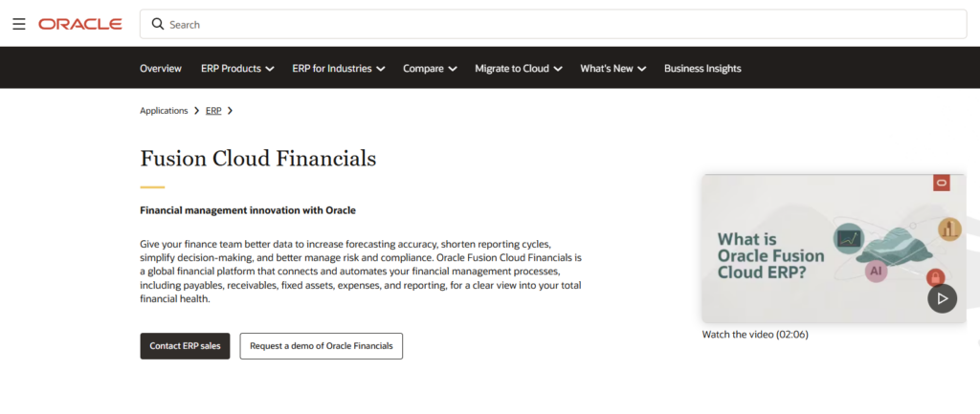
Task: Expand the ERP for Industries dropdown
Action: [338, 69]
